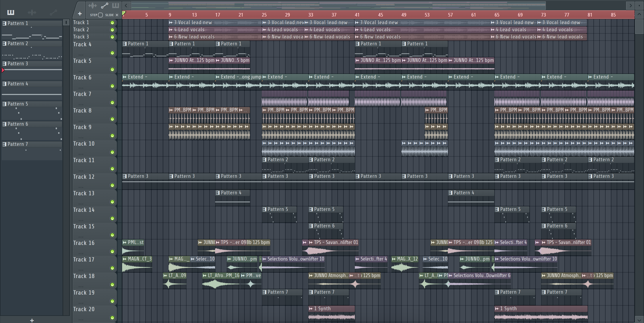Click the red play marker beside Pattern 3
This screenshot has height=323, width=644.
[3, 70]
